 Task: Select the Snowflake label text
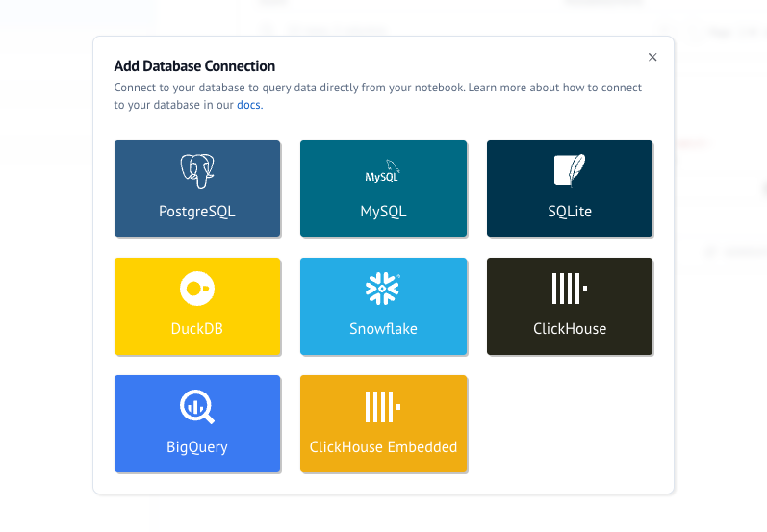coord(383,329)
